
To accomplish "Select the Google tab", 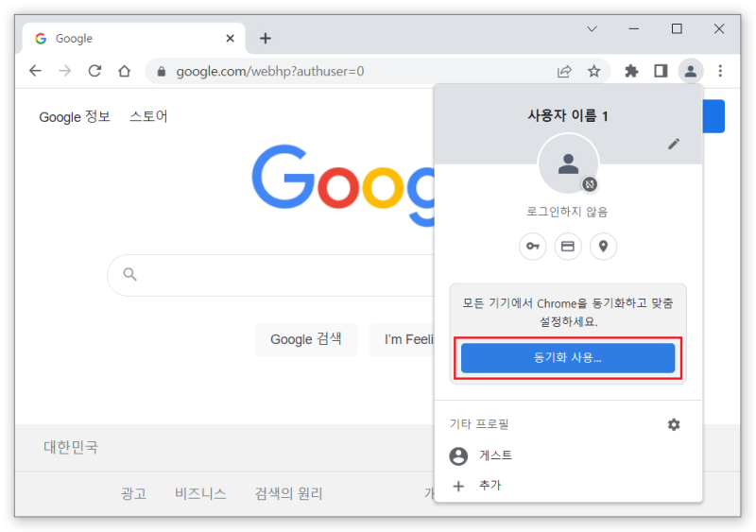I will pyautogui.click(x=133, y=38).
